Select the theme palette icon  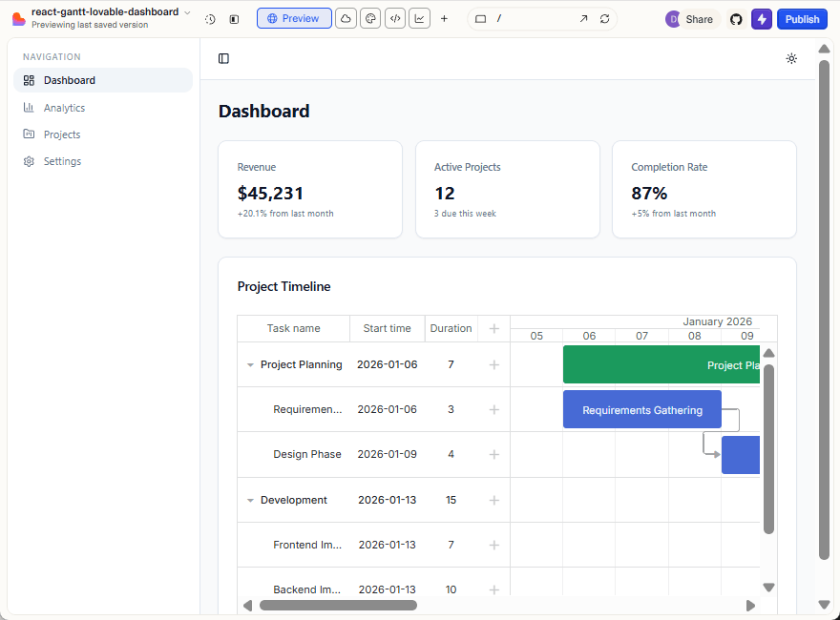[x=370, y=18]
